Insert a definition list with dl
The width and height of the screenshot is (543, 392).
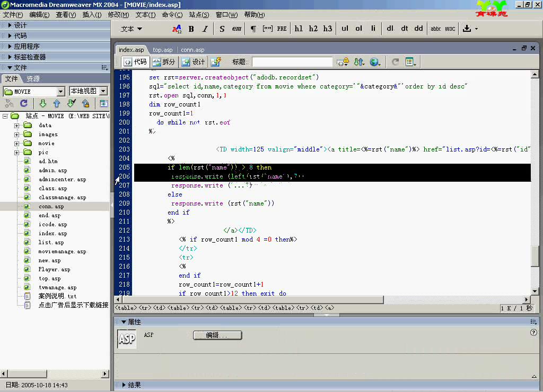point(390,29)
